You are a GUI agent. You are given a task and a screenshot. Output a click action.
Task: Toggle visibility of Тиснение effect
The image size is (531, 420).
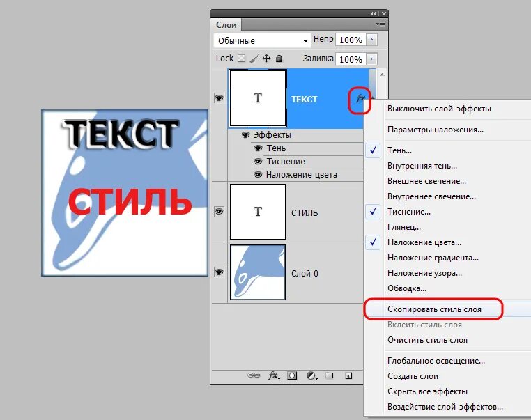point(258,162)
